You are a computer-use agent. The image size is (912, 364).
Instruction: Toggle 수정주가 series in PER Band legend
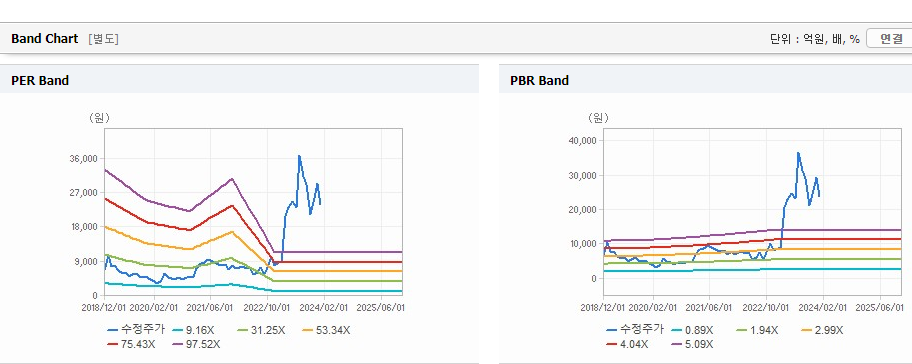tap(136, 330)
